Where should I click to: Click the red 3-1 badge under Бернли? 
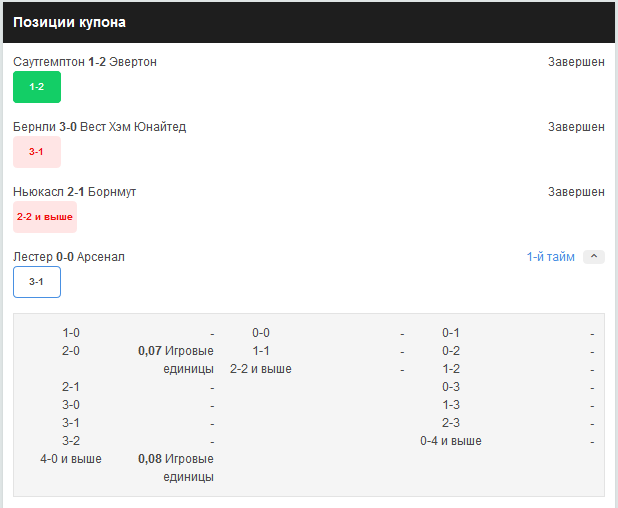(x=37, y=152)
